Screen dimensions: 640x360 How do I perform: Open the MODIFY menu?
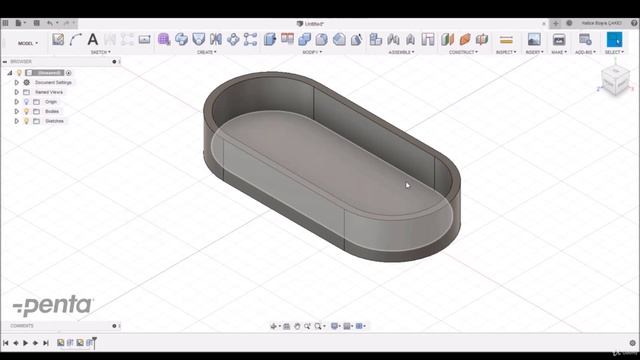pos(312,52)
